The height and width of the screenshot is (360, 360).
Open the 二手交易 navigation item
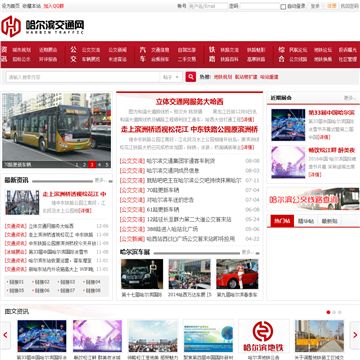pos(187,59)
